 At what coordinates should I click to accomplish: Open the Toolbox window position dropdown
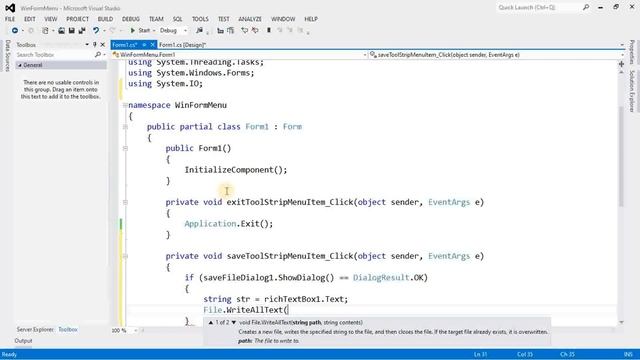(x=87, y=44)
